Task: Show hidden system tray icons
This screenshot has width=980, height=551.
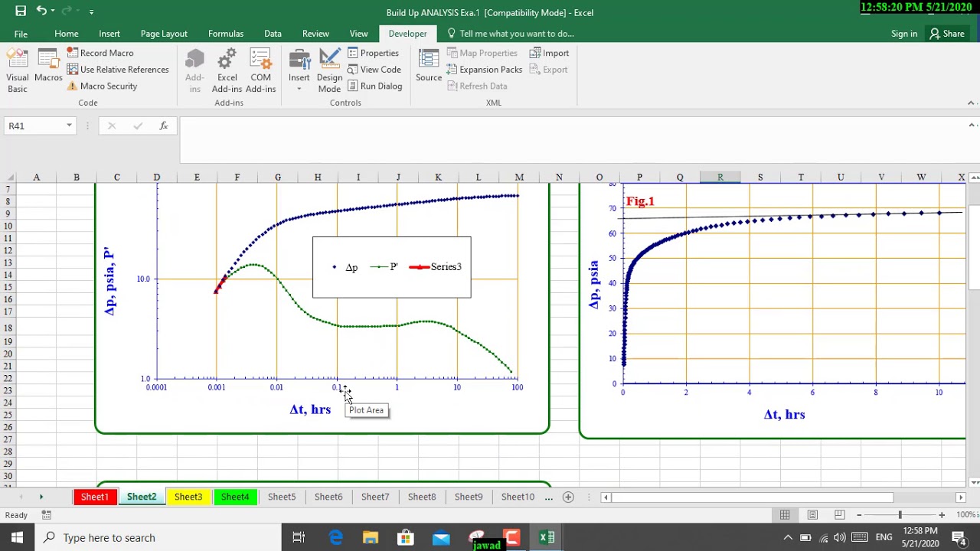Action: (x=788, y=537)
